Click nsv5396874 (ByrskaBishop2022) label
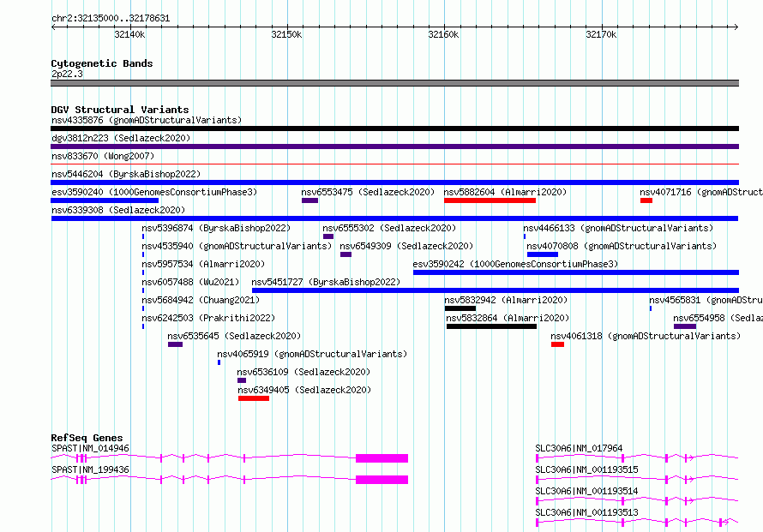The width and height of the screenshot is (763, 532). coord(216,228)
